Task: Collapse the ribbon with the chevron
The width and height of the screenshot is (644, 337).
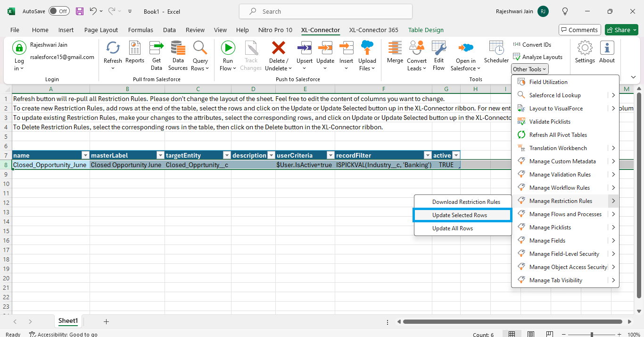Action: tap(634, 77)
